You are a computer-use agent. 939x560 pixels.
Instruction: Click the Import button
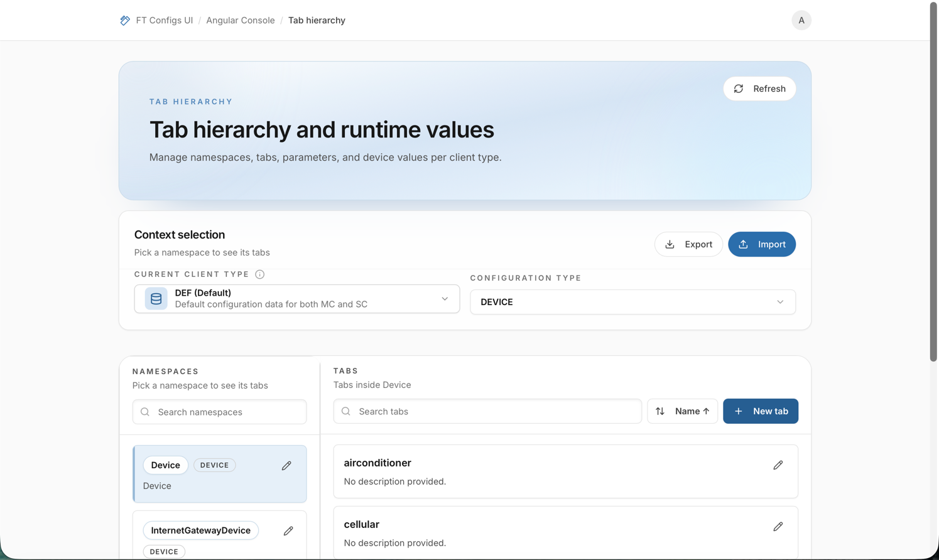[762, 244]
